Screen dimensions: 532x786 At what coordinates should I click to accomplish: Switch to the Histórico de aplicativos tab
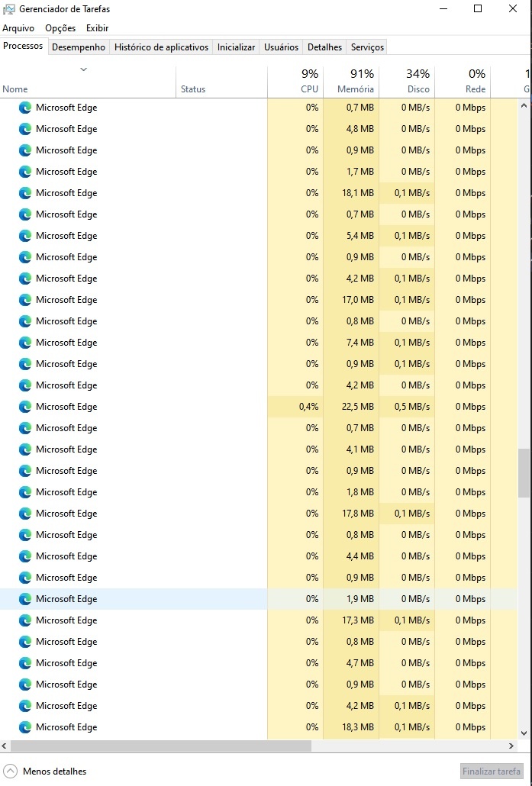162,47
